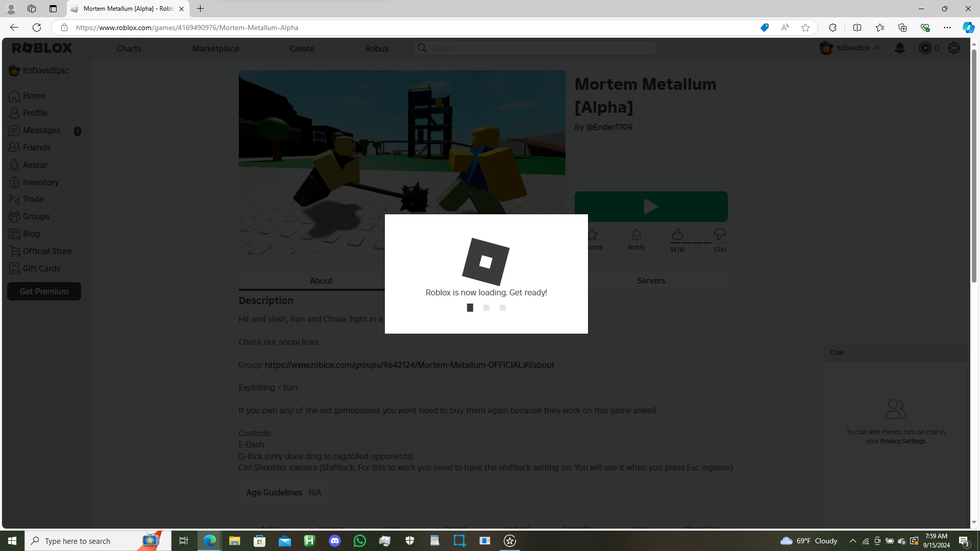Select the About tab
Viewport: 980px width, 551px height.
point(321,281)
